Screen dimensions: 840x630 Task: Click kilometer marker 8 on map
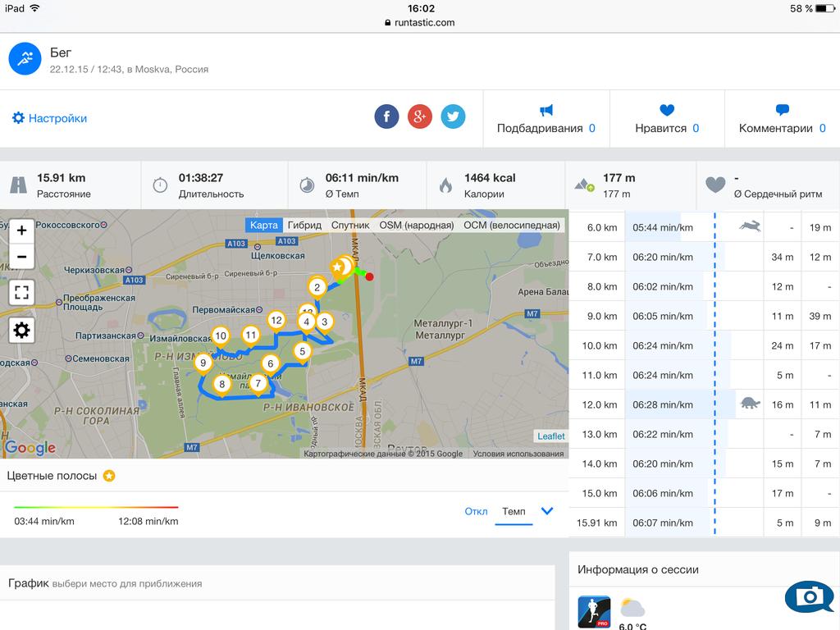[221, 384]
